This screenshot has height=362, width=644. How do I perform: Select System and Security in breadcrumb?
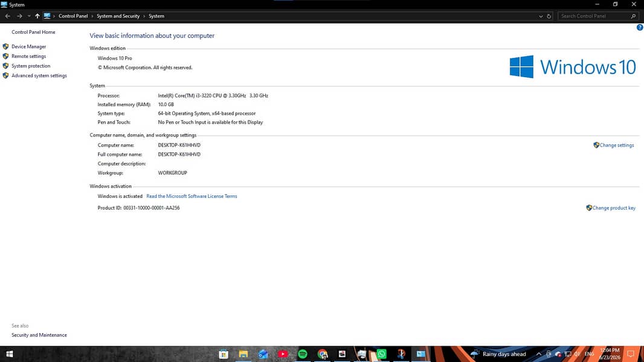click(118, 16)
